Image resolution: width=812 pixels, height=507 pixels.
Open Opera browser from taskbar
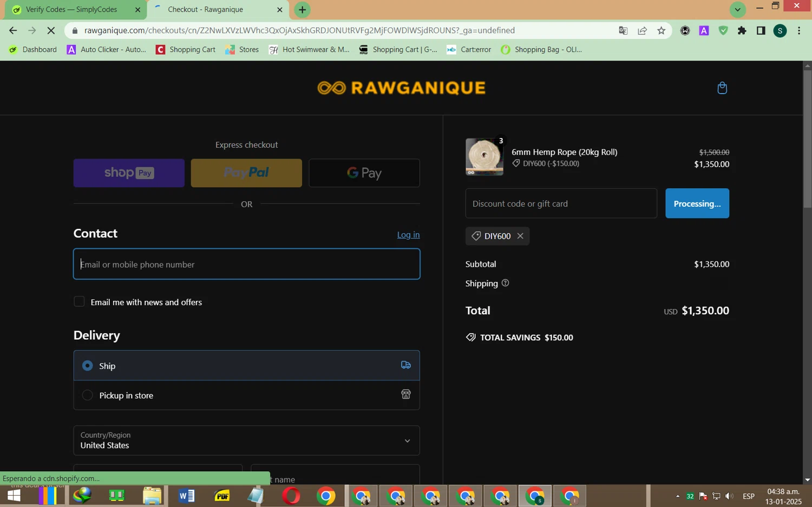pos(291,496)
